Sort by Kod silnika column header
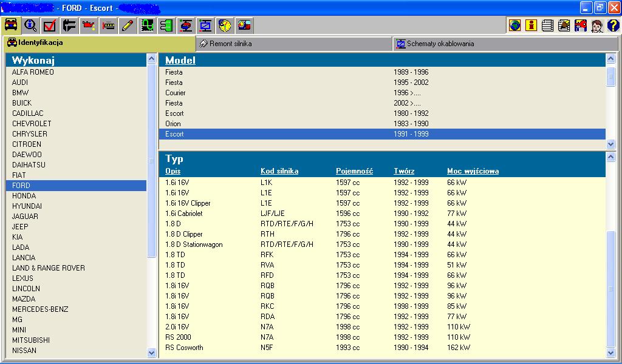This screenshot has height=364, width=622. [x=279, y=171]
